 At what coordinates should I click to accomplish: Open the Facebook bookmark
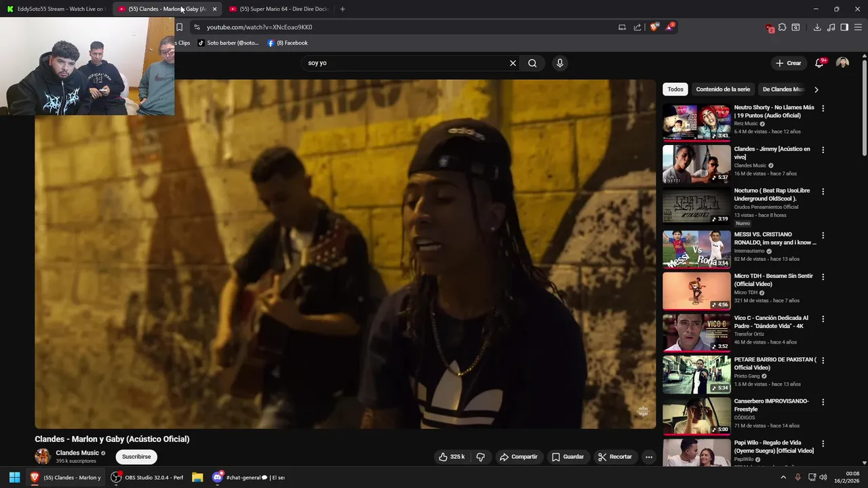tap(288, 43)
